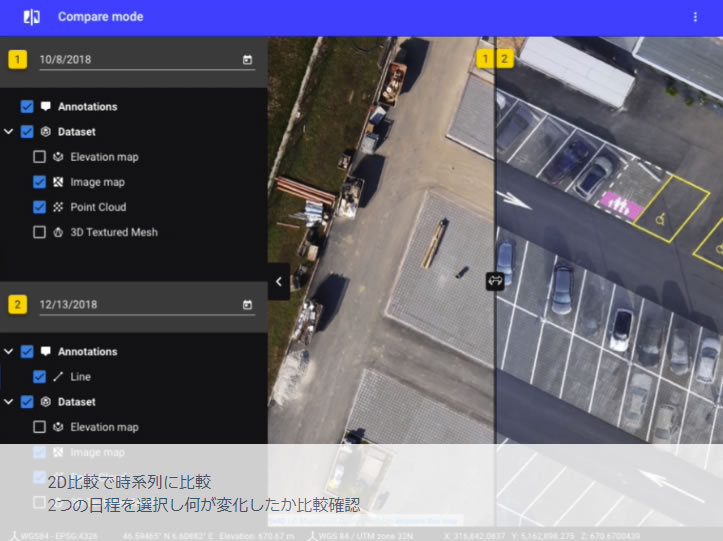
Task: Click the 3D Textured Mesh icon
Action: coord(58,232)
